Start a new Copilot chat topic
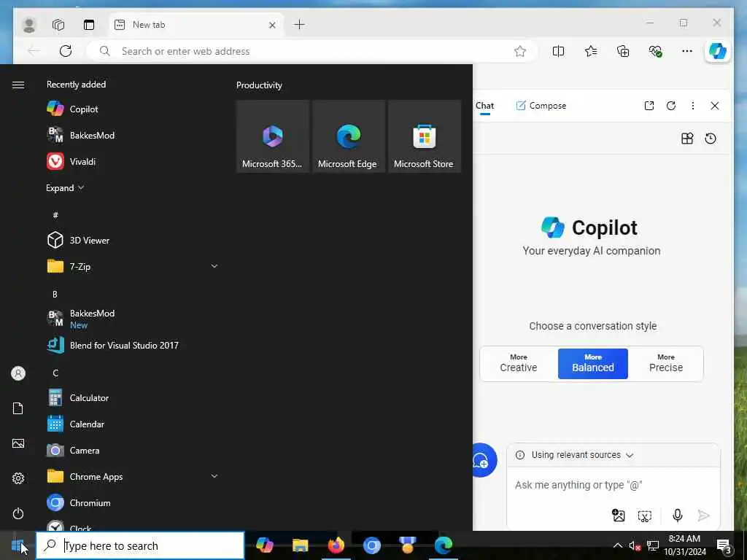The width and height of the screenshot is (747, 560). click(x=484, y=460)
